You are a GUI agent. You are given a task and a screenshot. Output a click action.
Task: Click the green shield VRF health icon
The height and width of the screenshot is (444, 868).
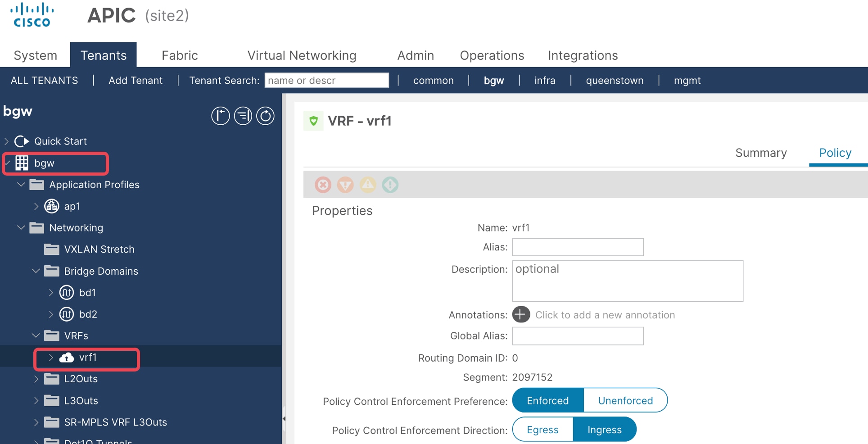click(313, 121)
